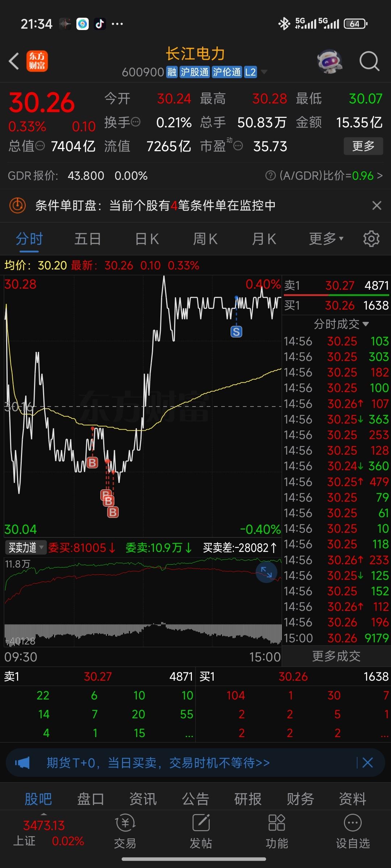Open the 东方财富 orange logo icon
Screen dimensions: 391x868
37,61
